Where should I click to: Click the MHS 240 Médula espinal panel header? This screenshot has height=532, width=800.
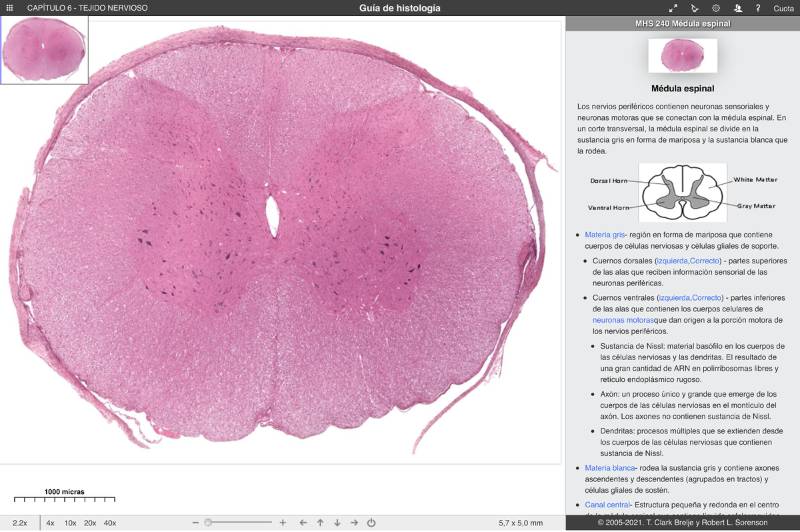coord(683,24)
